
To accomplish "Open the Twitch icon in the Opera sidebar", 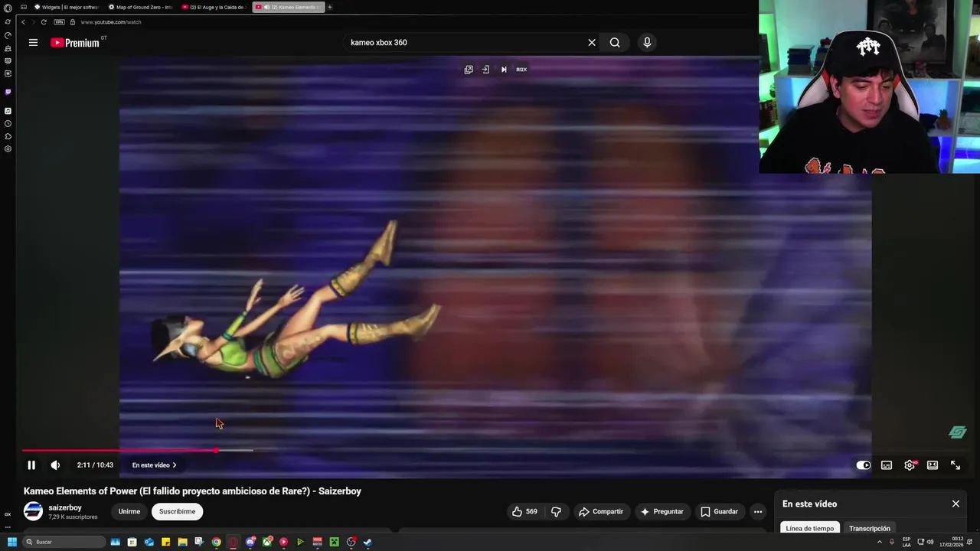I will 8,92.
